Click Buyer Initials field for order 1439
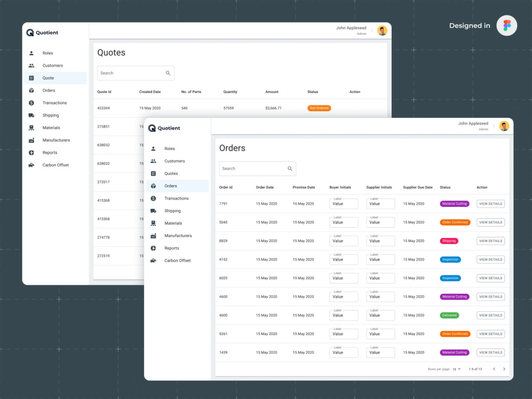Screen dimensions: 532x399 coord(344,353)
